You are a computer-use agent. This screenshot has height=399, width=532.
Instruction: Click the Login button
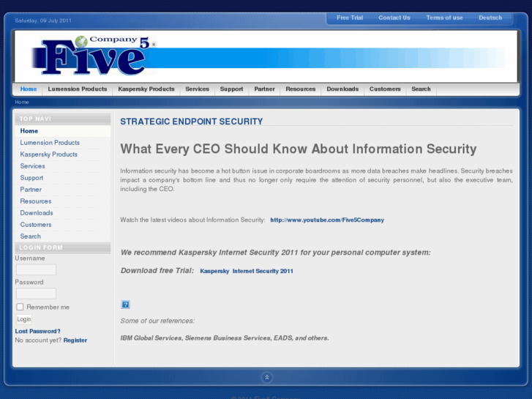pos(23,319)
